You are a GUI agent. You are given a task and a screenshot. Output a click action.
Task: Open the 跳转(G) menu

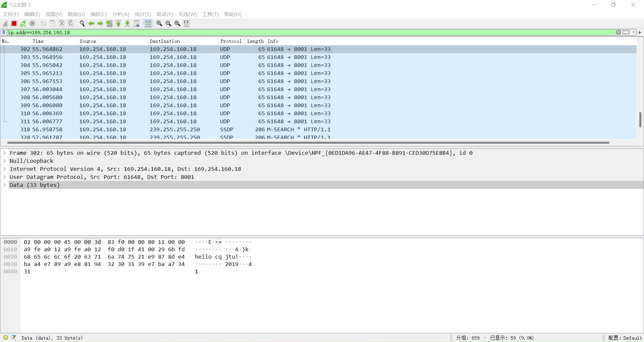pos(76,14)
